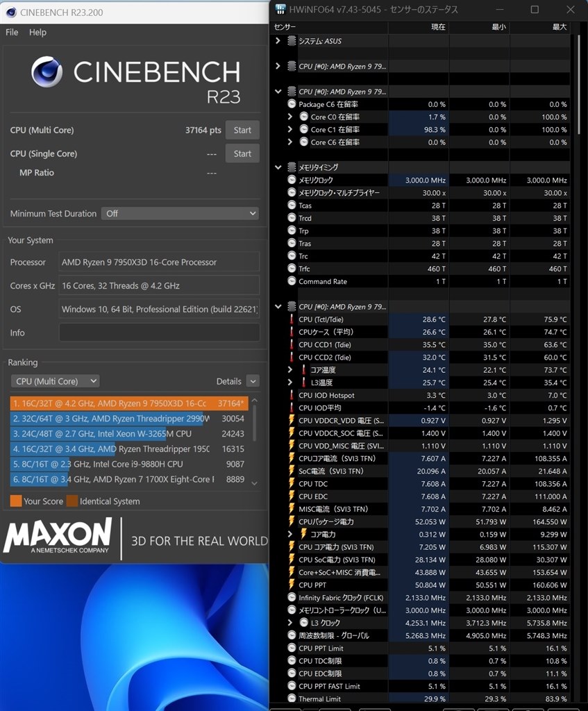Click the 最小 column header
This screenshot has height=711, width=588.
(479, 27)
